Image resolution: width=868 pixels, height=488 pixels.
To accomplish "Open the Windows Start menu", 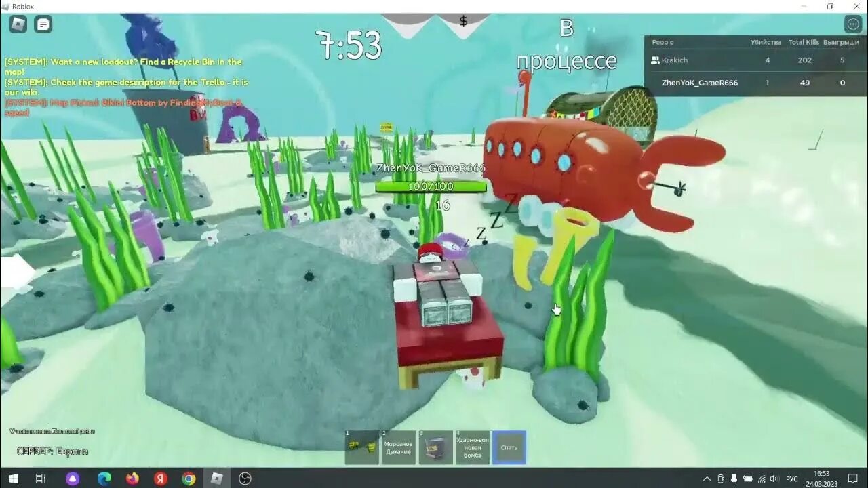I will click(13, 479).
